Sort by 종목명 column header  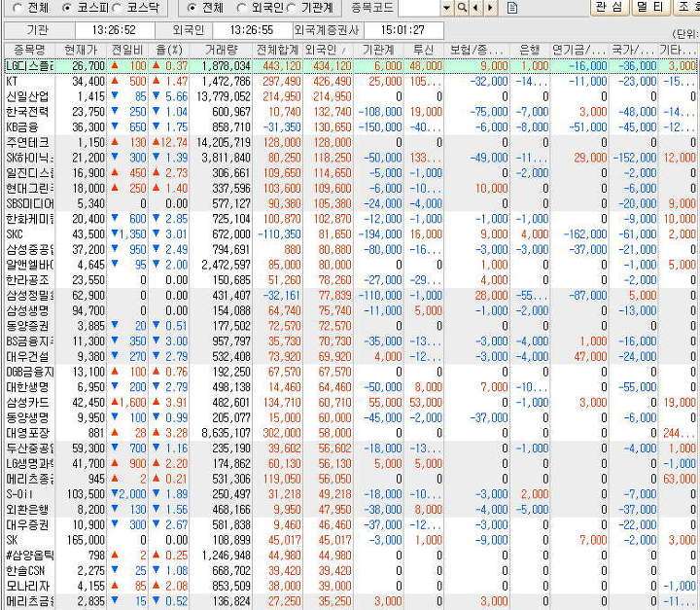[x=29, y=50]
